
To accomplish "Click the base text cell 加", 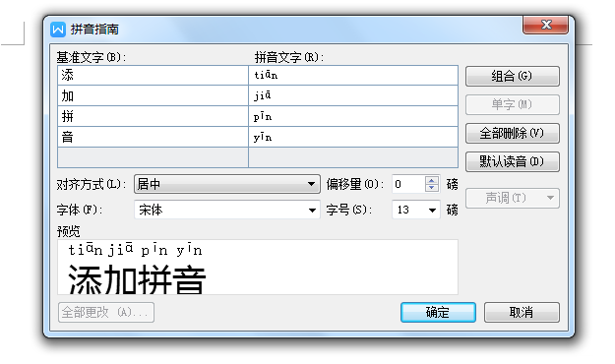I will pos(153,95).
